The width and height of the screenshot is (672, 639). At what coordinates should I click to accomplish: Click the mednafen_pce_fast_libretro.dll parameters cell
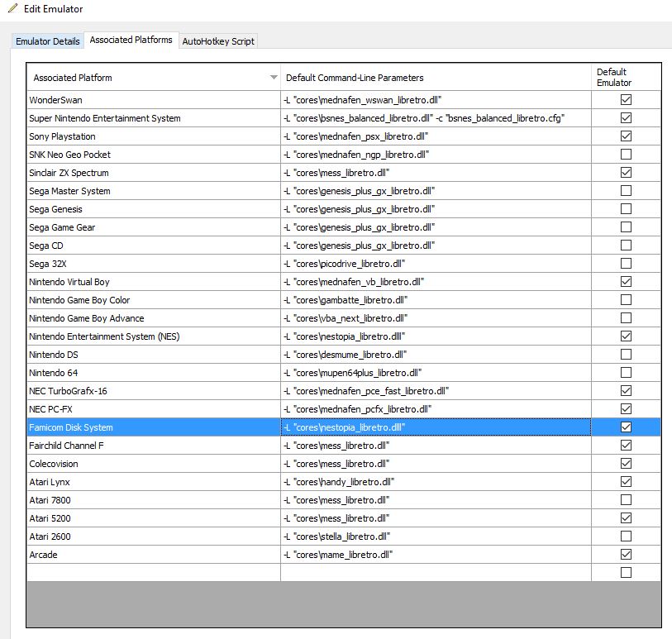point(436,391)
